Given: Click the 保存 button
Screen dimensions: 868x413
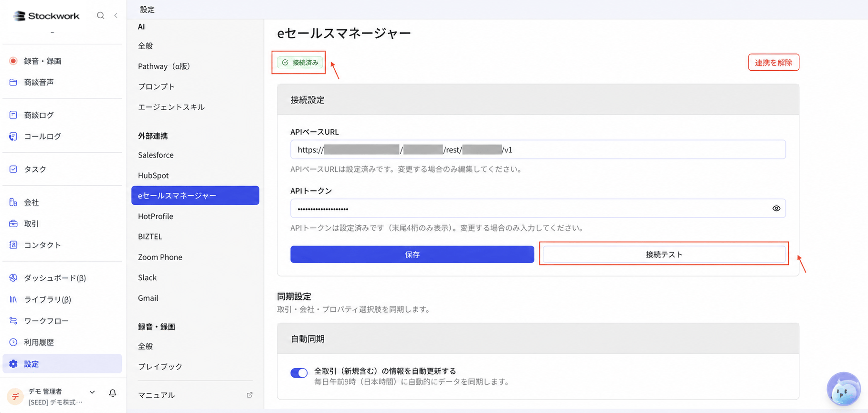Looking at the screenshot, I should pyautogui.click(x=412, y=254).
